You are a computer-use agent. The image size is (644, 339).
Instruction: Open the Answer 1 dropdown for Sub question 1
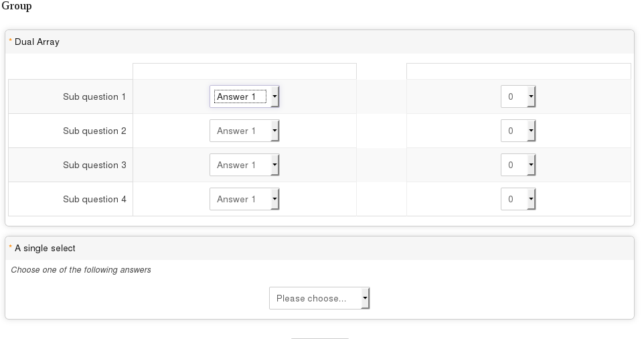[244, 97]
